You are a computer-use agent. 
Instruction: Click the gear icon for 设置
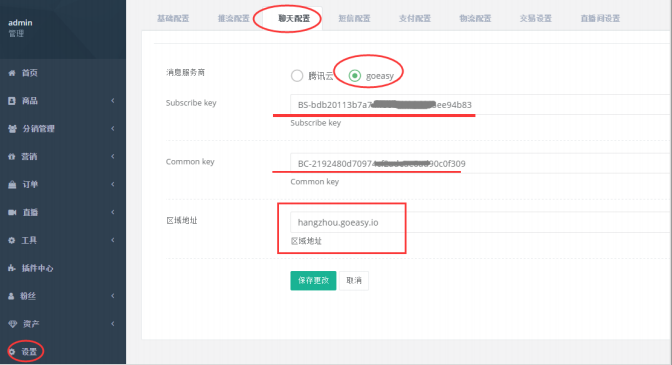[x=12, y=352]
